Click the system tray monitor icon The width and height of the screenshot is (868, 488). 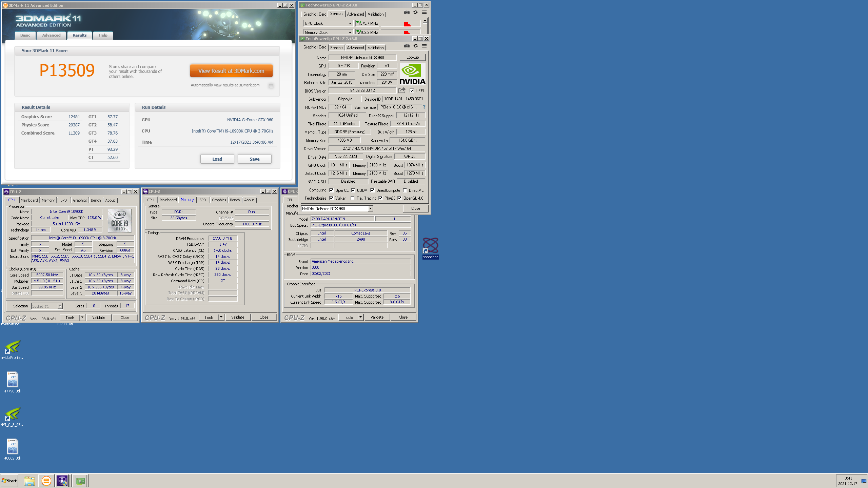(864, 481)
